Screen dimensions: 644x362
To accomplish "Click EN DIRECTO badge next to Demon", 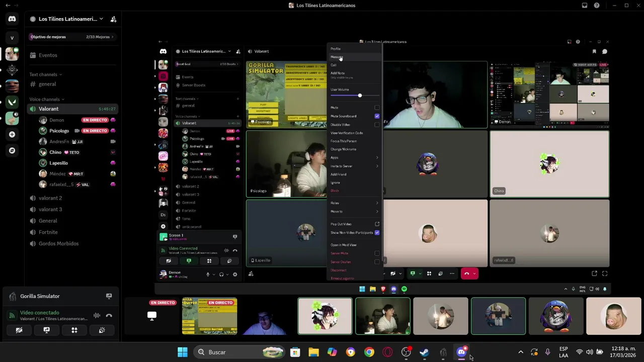I will [x=95, y=120].
